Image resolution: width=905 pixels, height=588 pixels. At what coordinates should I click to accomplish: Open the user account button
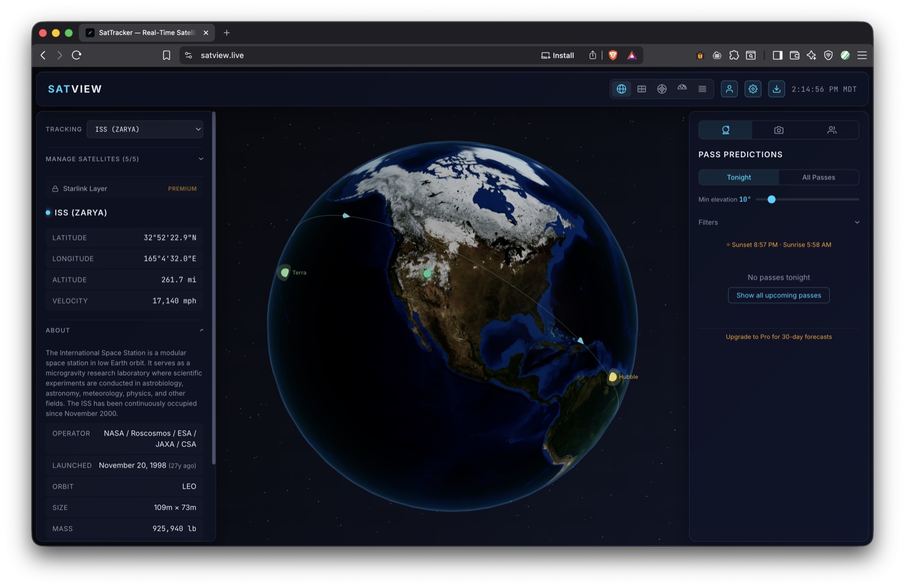(x=729, y=89)
